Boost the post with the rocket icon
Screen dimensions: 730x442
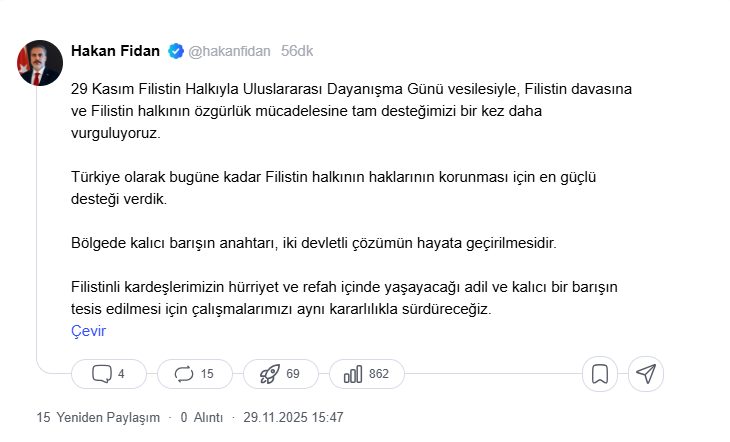pos(269,374)
